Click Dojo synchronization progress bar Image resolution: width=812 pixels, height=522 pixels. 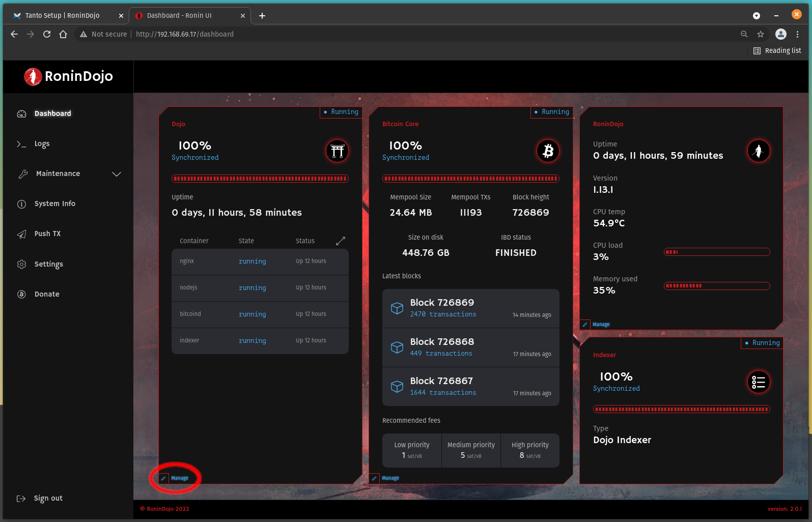pos(260,179)
